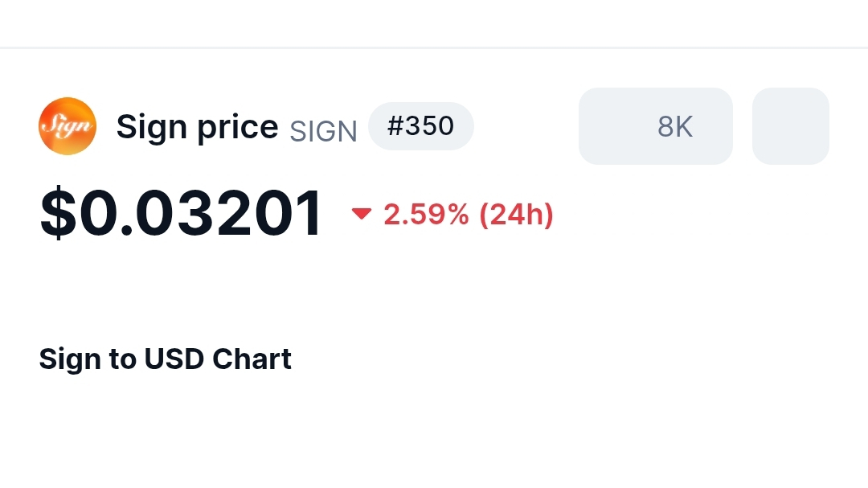Click the word "Chart" in the heading
The height and width of the screenshot is (488, 868).
(x=252, y=359)
